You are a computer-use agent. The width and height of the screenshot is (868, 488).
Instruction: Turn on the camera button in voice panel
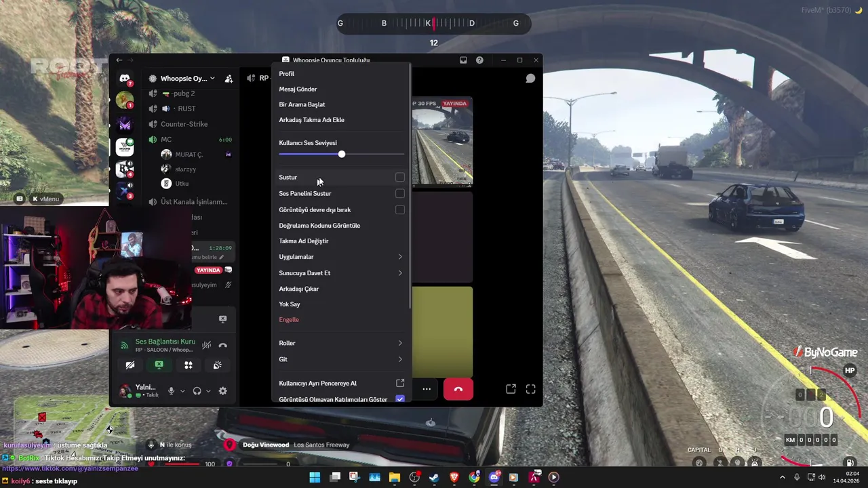click(x=130, y=365)
